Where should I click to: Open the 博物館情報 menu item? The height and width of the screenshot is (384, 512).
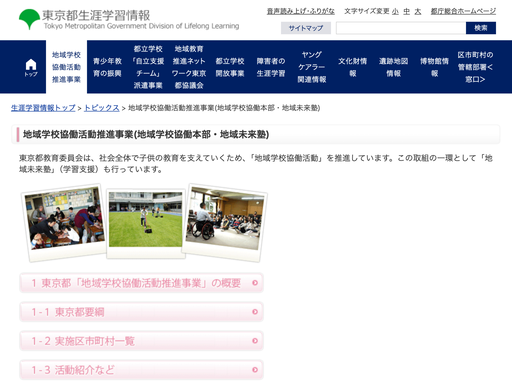pyautogui.click(x=434, y=67)
